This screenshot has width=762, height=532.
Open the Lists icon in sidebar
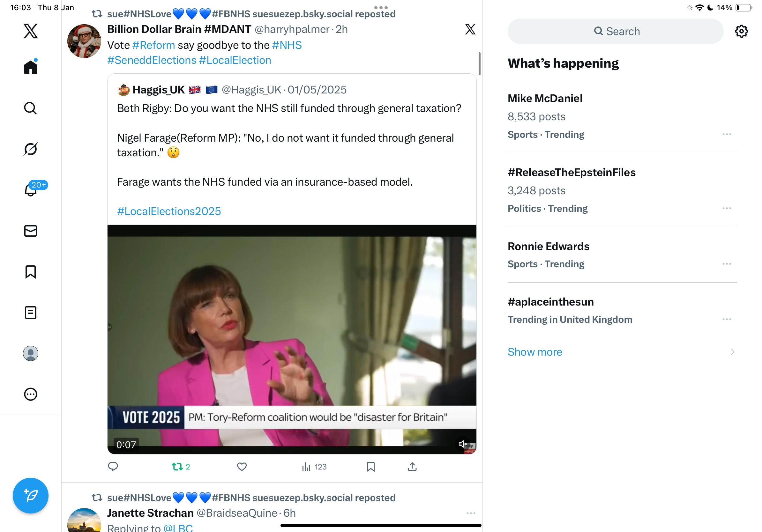point(31,313)
